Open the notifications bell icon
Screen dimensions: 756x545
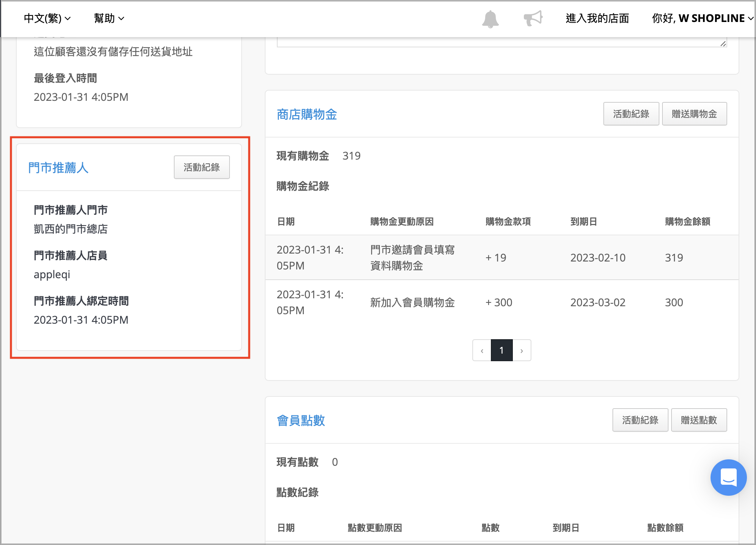pyautogui.click(x=490, y=19)
